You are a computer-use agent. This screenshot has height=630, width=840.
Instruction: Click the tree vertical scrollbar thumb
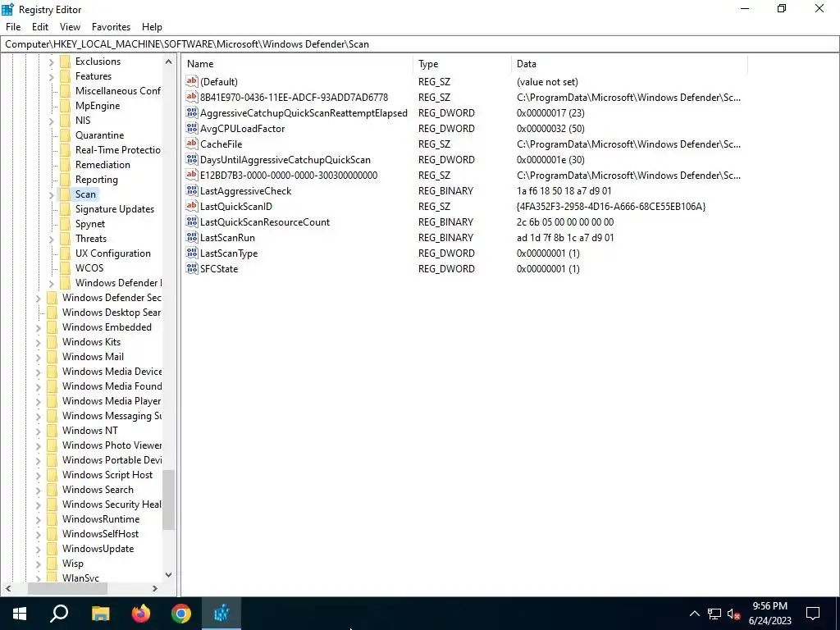[x=168, y=500]
